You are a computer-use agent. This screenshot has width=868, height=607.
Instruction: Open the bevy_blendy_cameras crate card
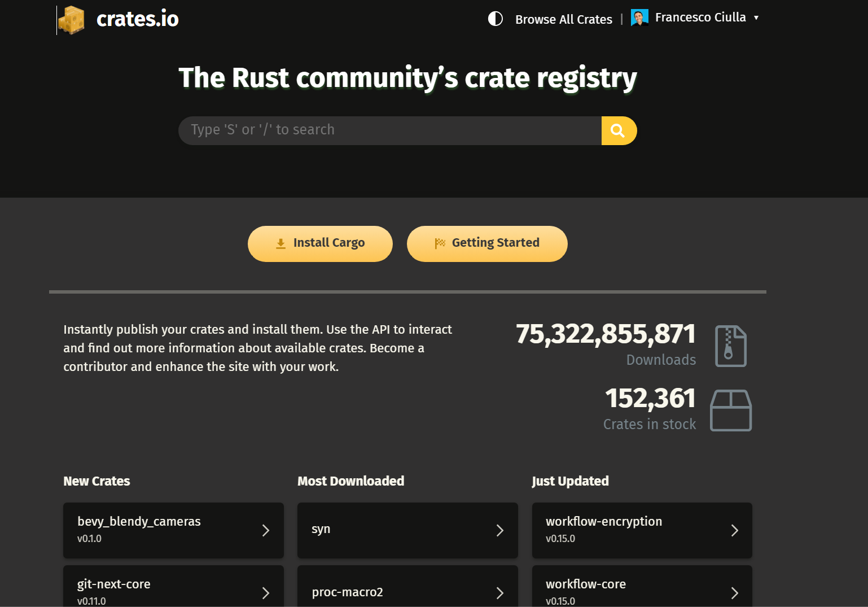(x=173, y=530)
